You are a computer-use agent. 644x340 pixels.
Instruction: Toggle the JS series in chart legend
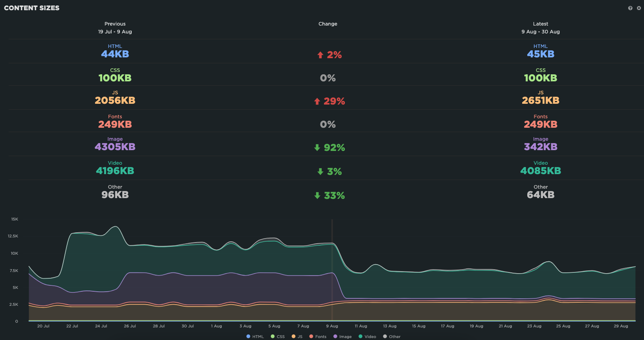coord(297,336)
